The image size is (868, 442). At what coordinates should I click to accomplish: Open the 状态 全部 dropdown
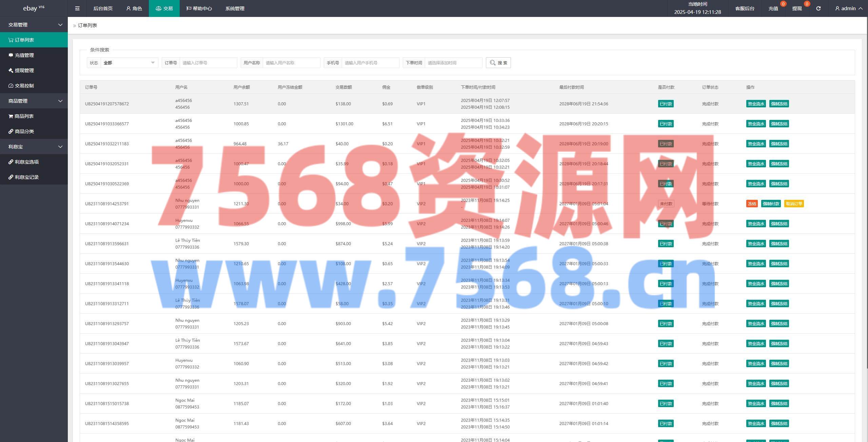pyautogui.click(x=129, y=63)
